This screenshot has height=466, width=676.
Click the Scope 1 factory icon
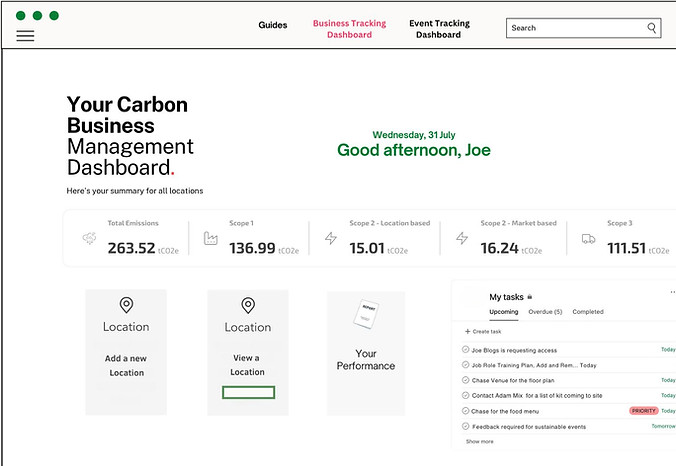(x=210, y=238)
